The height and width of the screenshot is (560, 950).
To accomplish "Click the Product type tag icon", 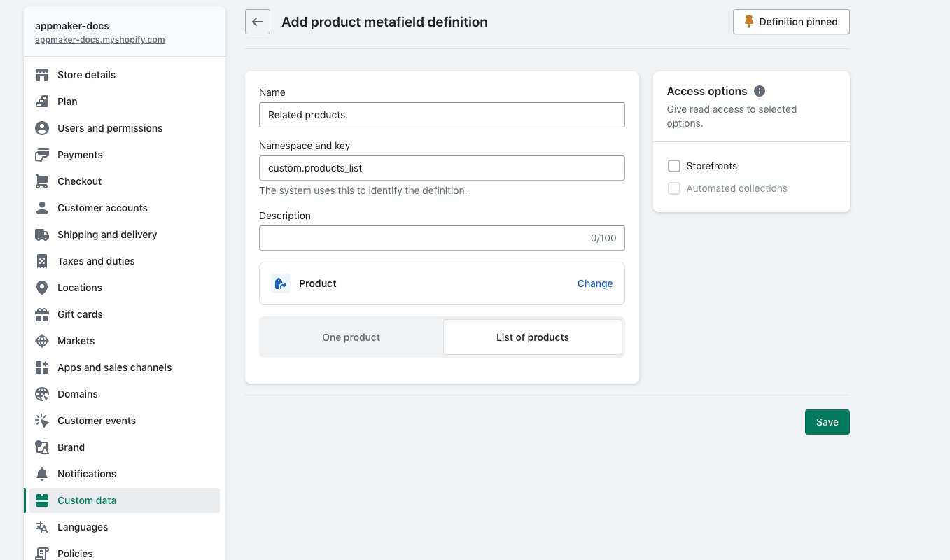I will (x=281, y=283).
